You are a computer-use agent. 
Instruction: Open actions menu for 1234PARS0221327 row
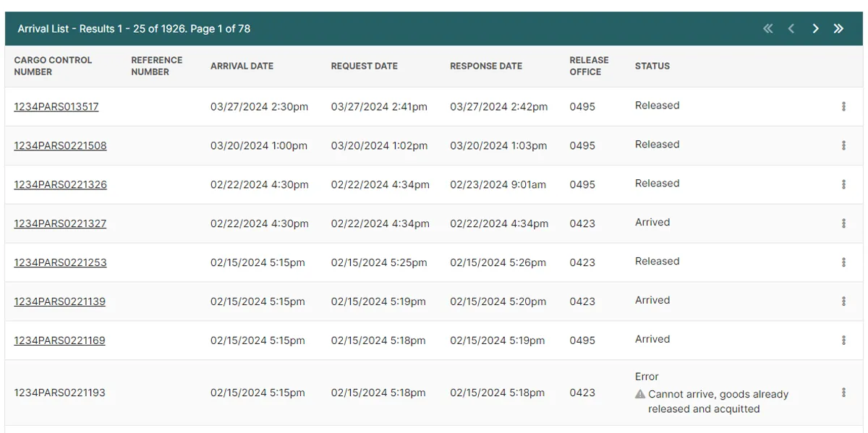pyautogui.click(x=843, y=223)
